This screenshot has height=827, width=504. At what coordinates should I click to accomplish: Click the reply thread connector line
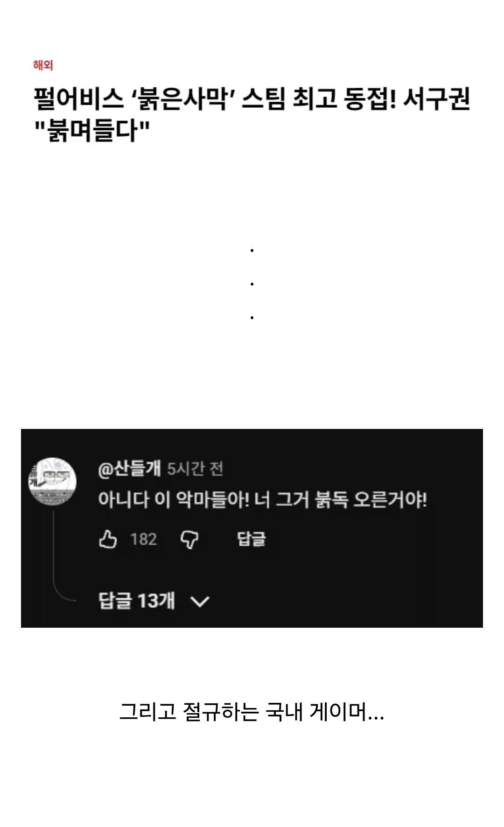[61, 556]
